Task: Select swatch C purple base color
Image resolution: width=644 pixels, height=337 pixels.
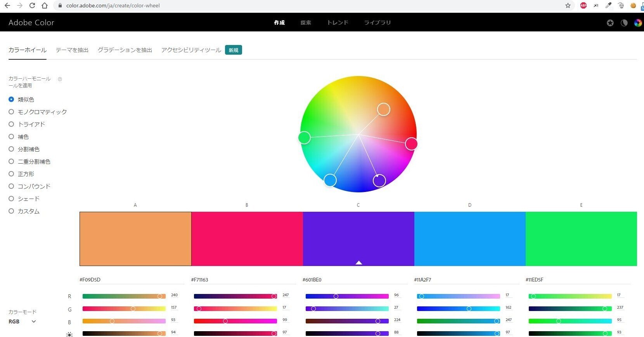Action: click(358, 239)
